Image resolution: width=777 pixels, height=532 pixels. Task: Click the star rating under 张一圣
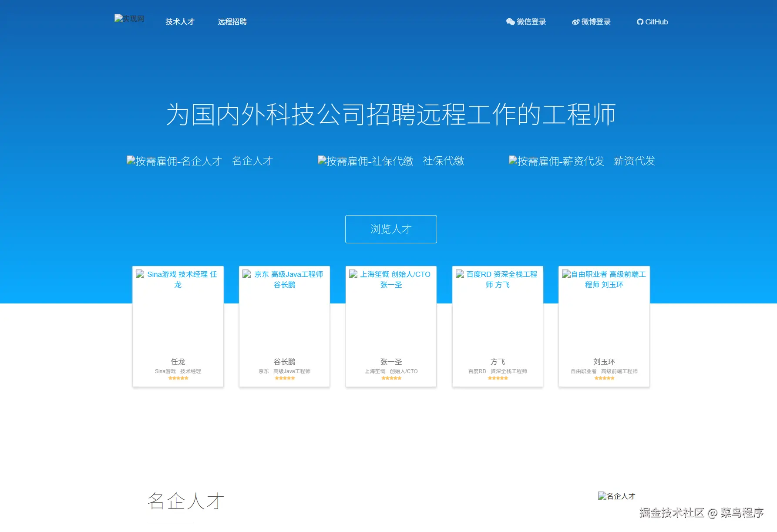[x=391, y=378]
